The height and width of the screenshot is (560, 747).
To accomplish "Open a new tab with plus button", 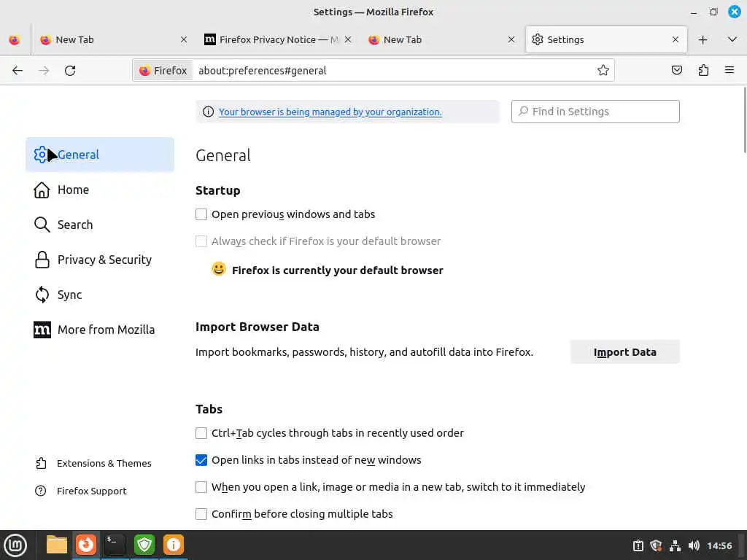I will click(703, 39).
